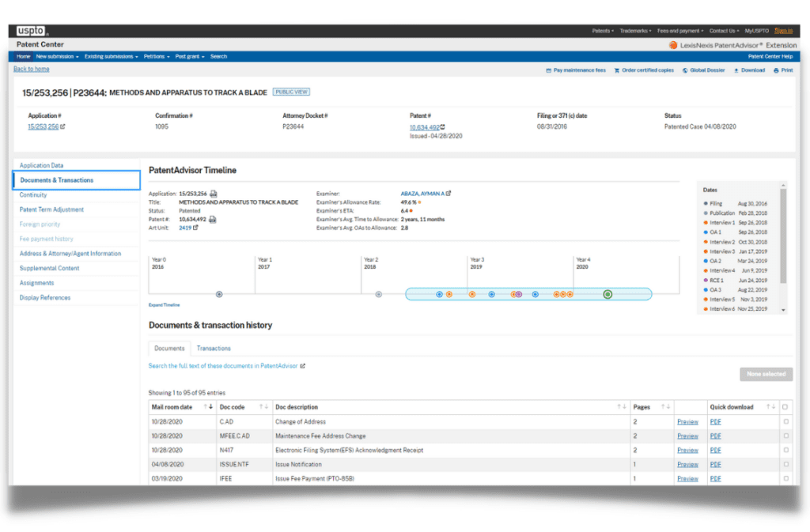Image resolution: width=810 pixels, height=532 pixels.
Task: Preview the Issue Fee Payment document
Action: pos(687,479)
